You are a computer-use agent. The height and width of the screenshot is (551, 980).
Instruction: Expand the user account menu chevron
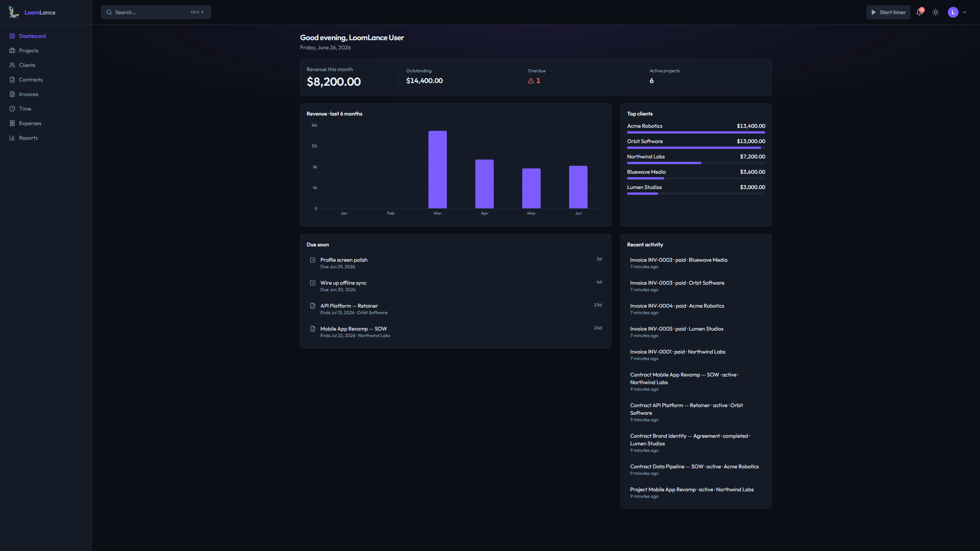(965, 12)
